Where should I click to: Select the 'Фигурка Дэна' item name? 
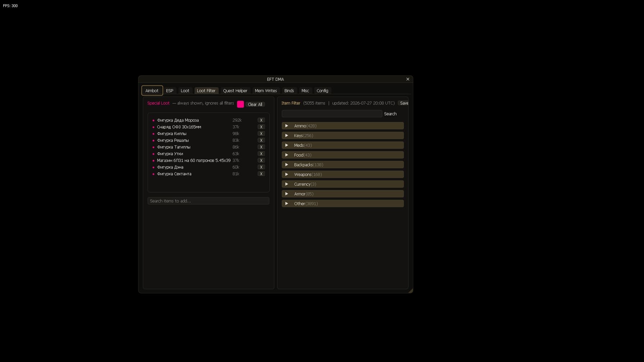170,167
